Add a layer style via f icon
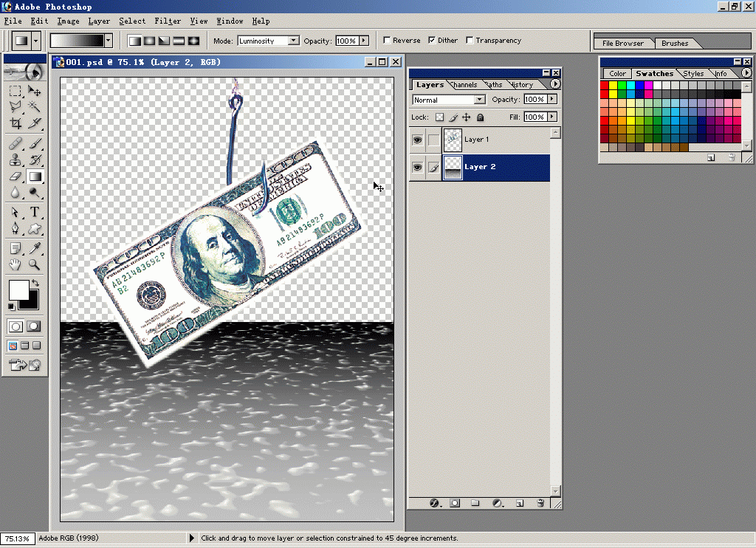 (435, 503)
